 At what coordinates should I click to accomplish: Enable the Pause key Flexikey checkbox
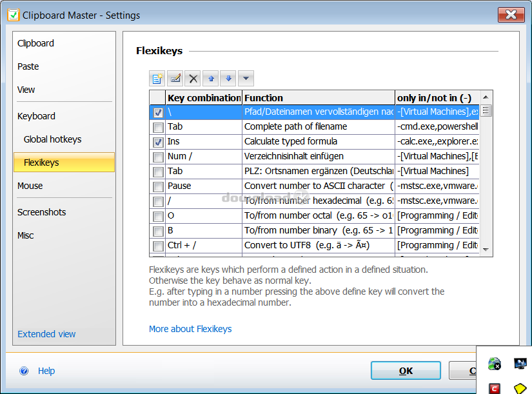tap(158, 186)
